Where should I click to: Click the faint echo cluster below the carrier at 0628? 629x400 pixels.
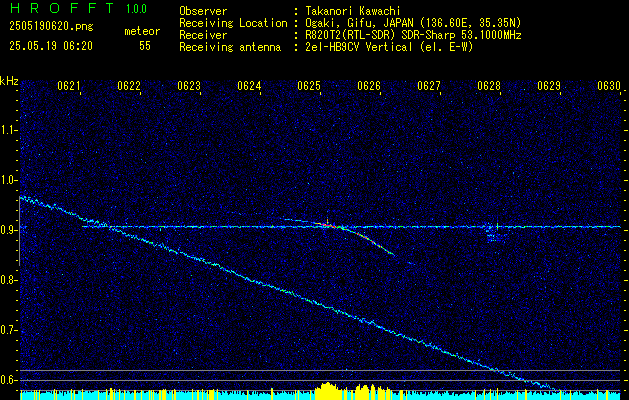pyautogui.click(x=494, y=236)
